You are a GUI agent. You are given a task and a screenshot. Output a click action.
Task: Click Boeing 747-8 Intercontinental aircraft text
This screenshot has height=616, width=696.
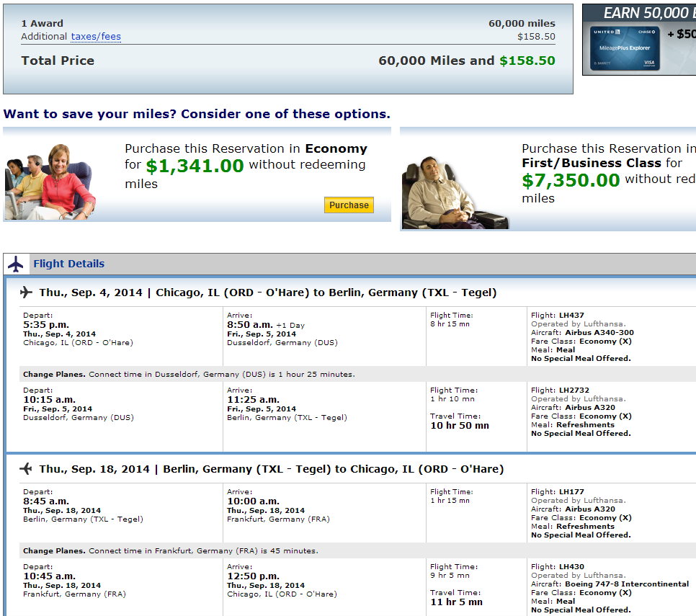pyautogui.click(x=627, y=584)
